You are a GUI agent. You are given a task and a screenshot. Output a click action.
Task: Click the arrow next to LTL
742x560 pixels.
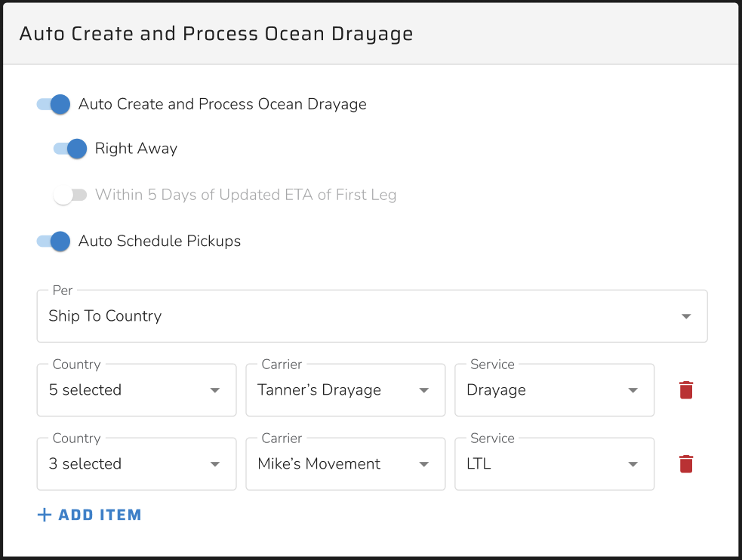633,464
